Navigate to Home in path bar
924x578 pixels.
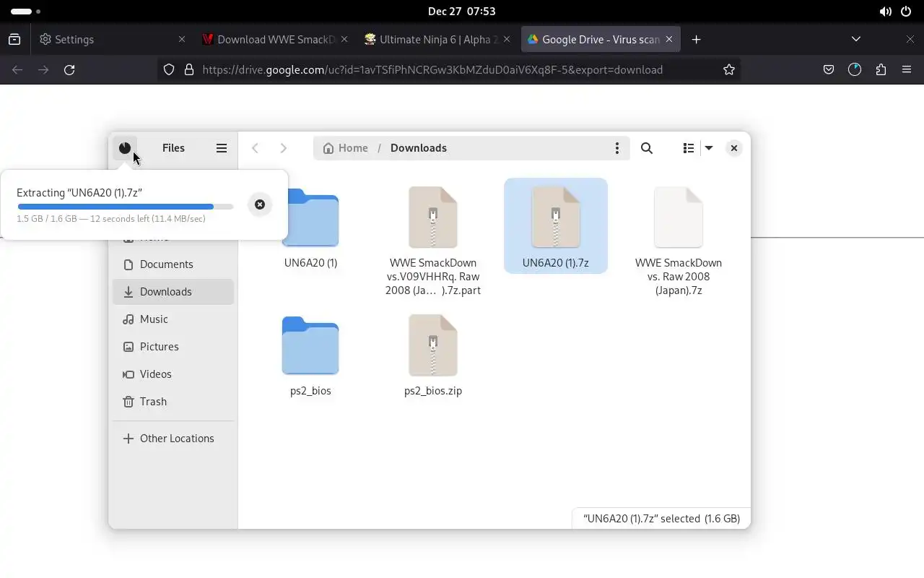click(x=346, y=148)
